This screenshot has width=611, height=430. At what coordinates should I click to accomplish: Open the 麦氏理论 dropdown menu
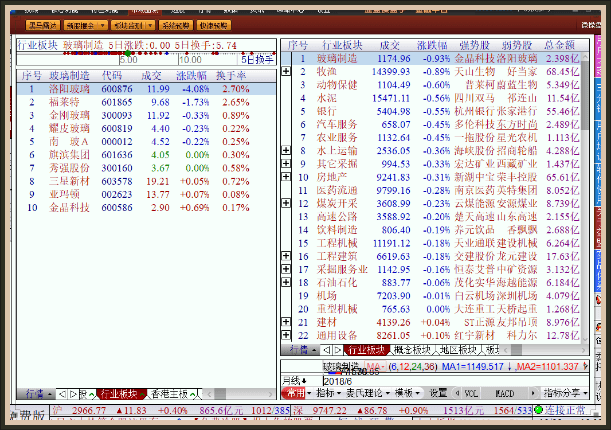tap(368, 393)
